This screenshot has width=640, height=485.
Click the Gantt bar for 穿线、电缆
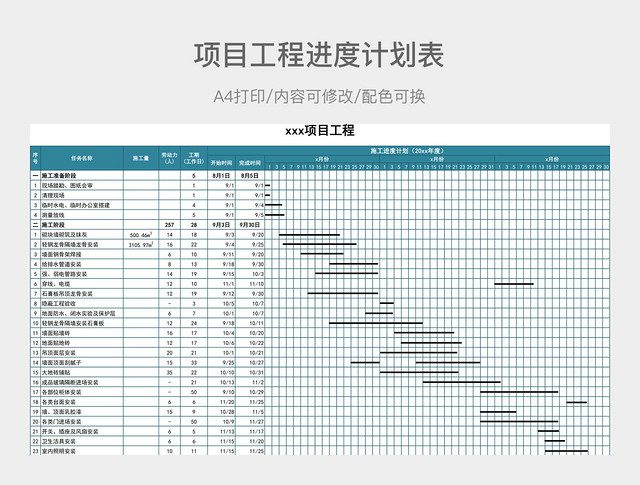pyautogui.click(x=514, y=284)
